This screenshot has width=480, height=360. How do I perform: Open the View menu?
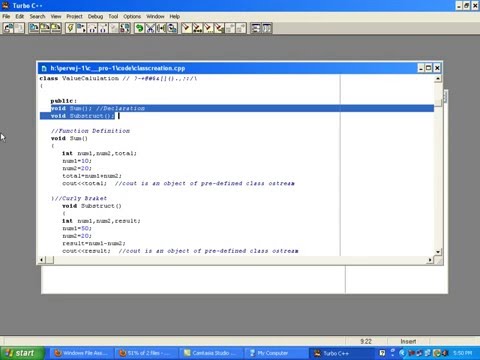tap(56, 16)
